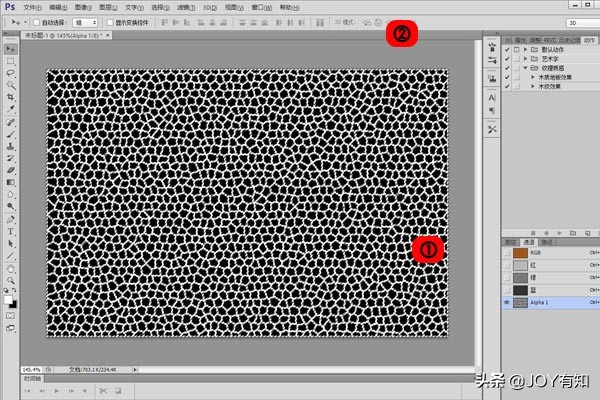Viewport: 600px width, 400px height.
Task: Select the Move tool in the toolbox
Action: click(10, 51)
